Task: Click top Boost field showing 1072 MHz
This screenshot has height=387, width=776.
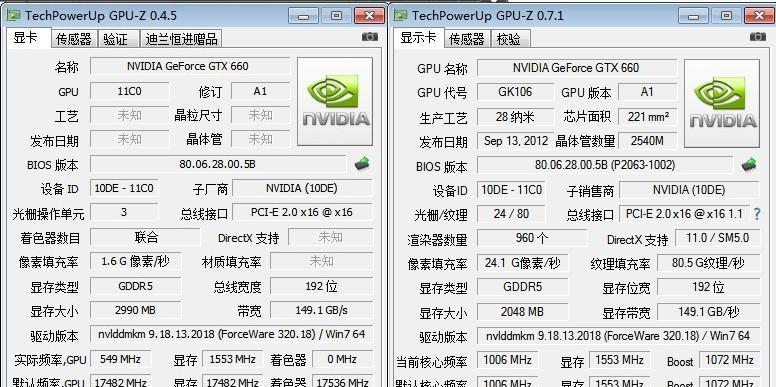Action: click(729, 360)
